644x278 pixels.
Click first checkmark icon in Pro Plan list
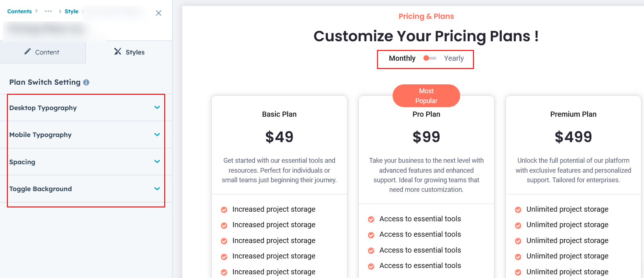click(371, 219)
